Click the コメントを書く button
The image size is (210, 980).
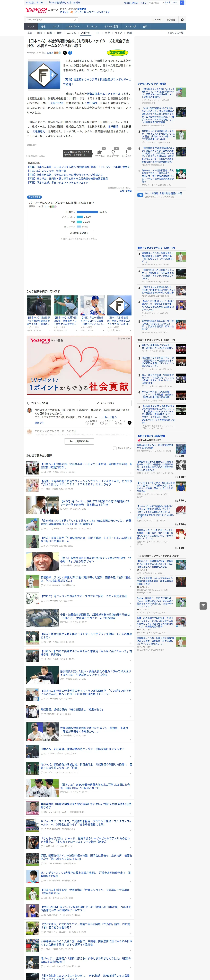pyautogui.click(x=105, y=403)
